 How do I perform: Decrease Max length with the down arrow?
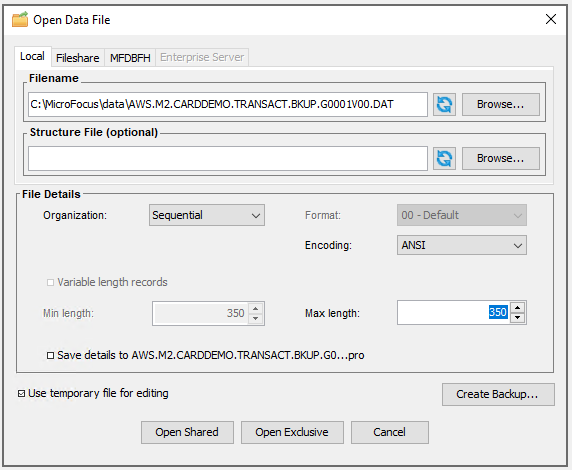tap(517, 317)
